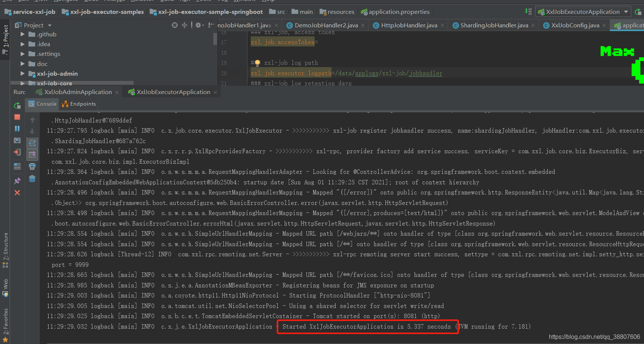Viewport: 644px width, 344px height.
Task: Expand the .settings folder
Action: point(22,54)
